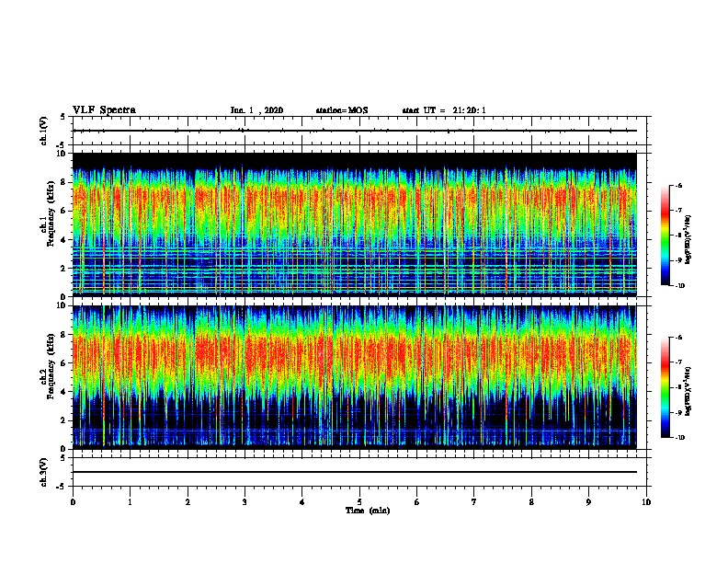Select the date label "Jan. 1, 2020"
Viewport: 728px width, 563px height.
point(256,110)
